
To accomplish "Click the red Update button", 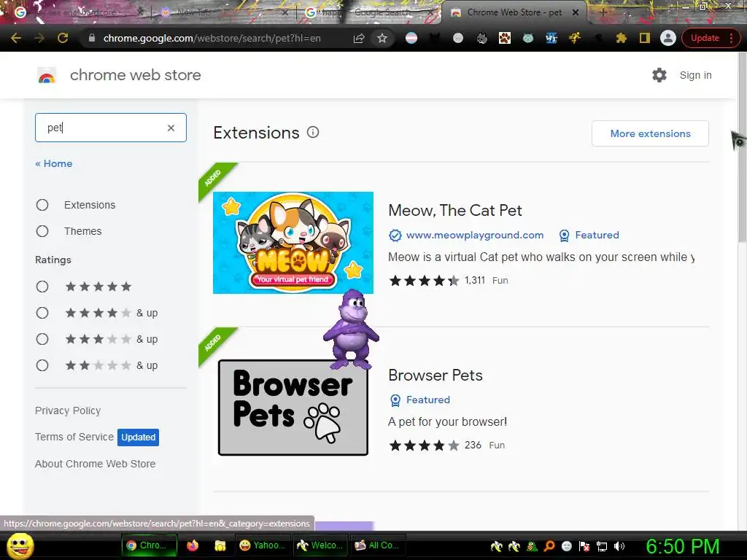I will click(705, 38).
